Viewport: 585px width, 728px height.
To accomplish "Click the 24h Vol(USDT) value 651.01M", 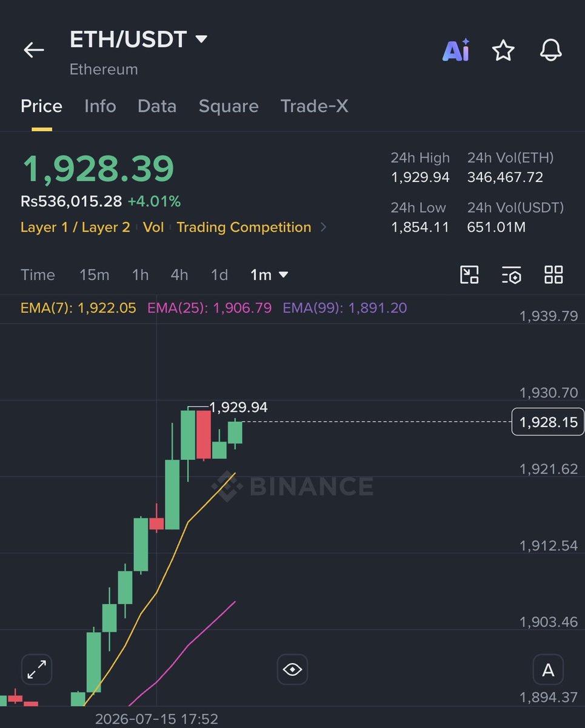I will point(496,227).
